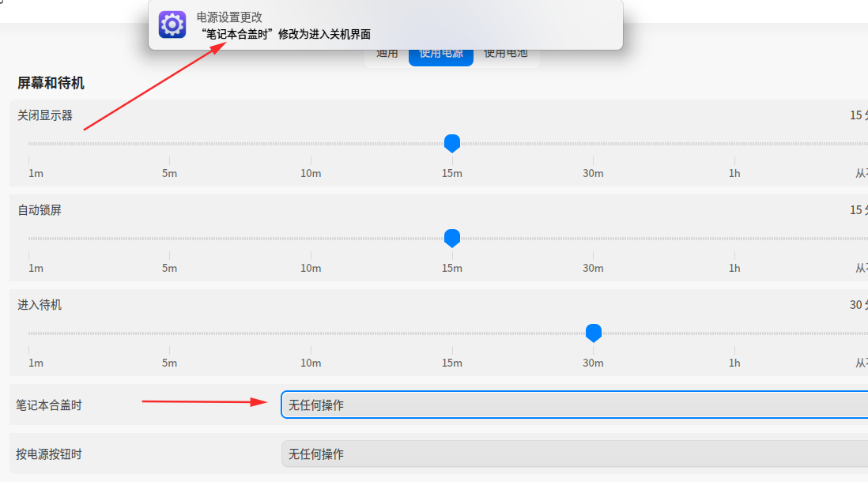Click the 笔记本合盖时 label
Image resolution: width=868 pixels, height=482 pixels.
(49, 405)
